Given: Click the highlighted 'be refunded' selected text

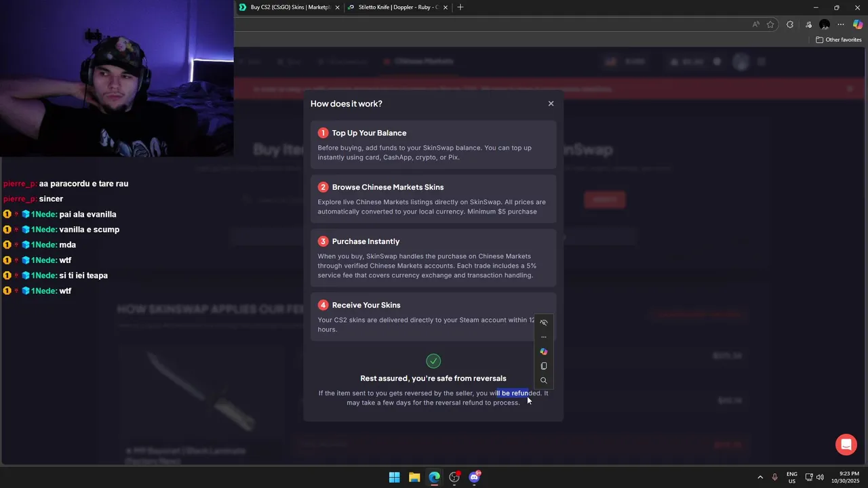Looking at the screenshot, I should (x=514, y=393).
